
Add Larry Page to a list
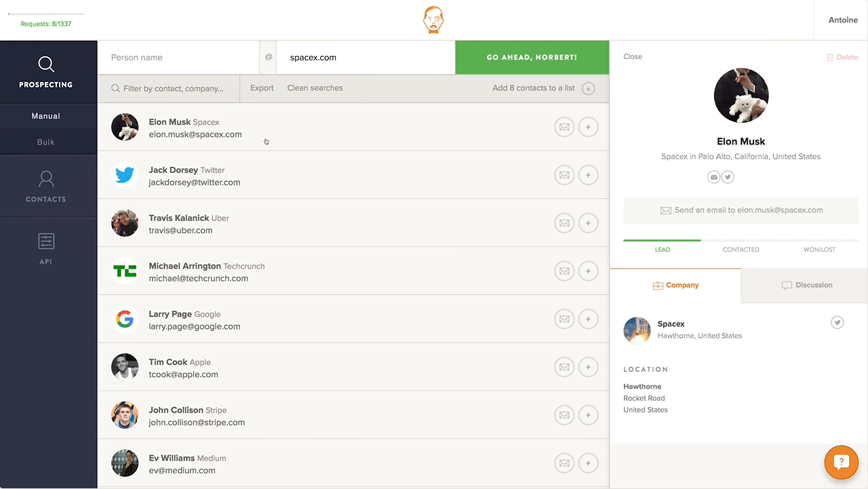coord(589,319)
